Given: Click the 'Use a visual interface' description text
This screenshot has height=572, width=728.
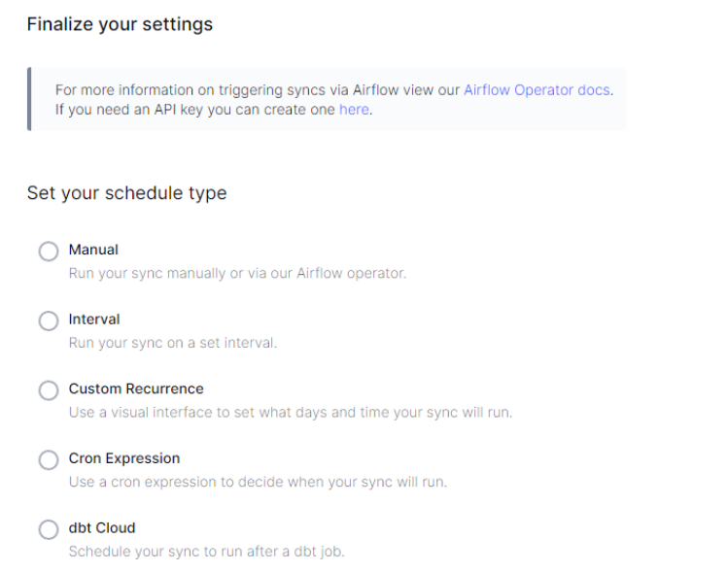Looking at the screenshot, I should click(291, 413).
